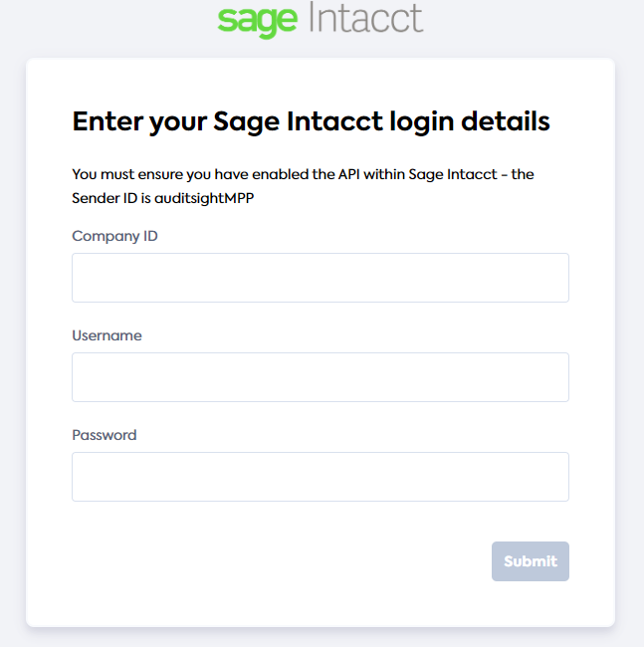This screenshot has width=644, height=647.
Task: Focus the Username text box
Action: tap(321, 377)
